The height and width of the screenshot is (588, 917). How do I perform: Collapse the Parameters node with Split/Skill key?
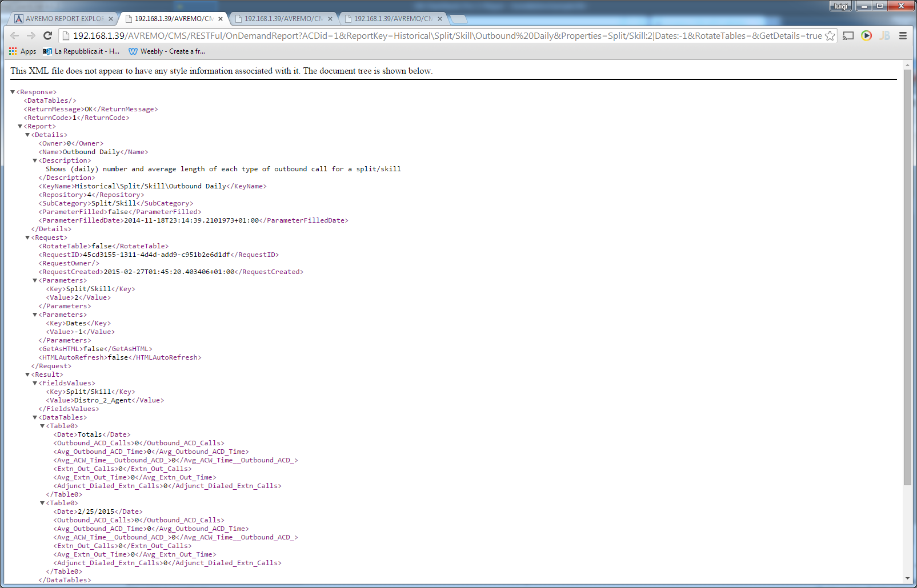coord(35,280)
